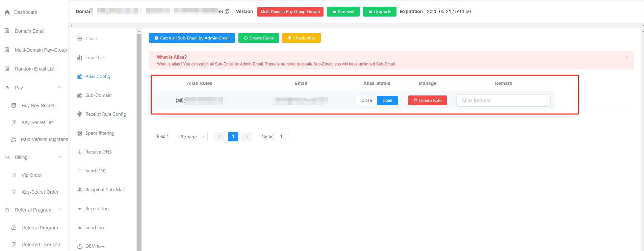Screen dimensions: 644x251
Task: Click the Buy Key-Secret icon
Action: point(14,106)
